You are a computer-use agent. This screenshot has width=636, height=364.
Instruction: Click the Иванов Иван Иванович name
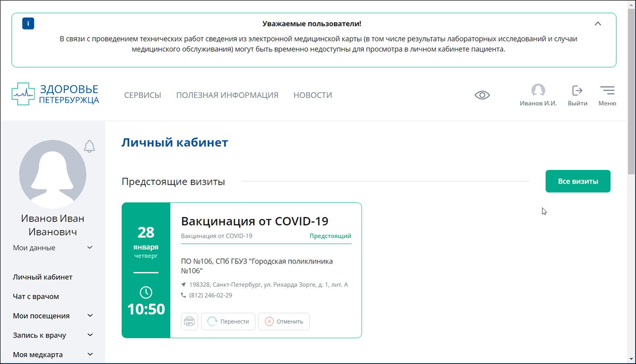53,225
